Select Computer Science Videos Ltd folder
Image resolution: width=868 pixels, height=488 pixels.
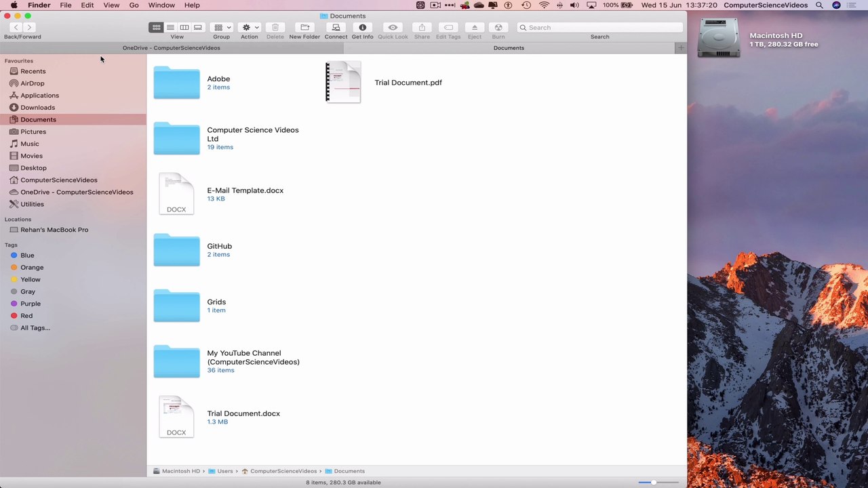coord(176,138)
